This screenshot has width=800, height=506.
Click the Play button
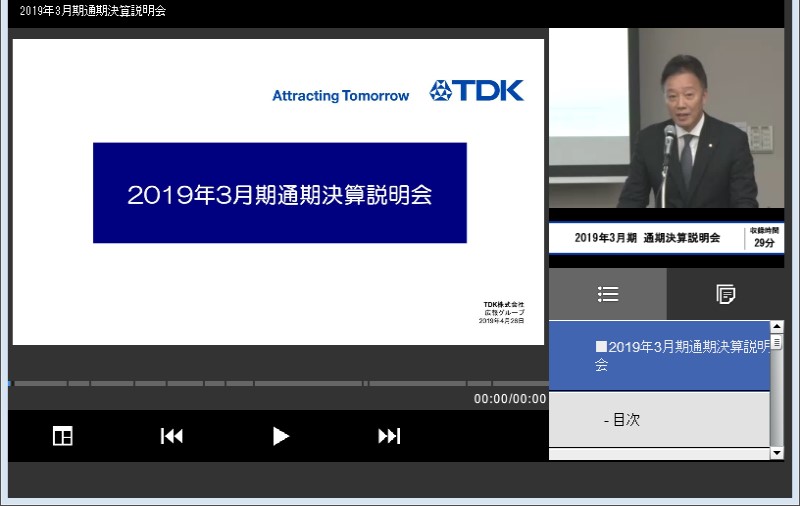coord(281,436)
